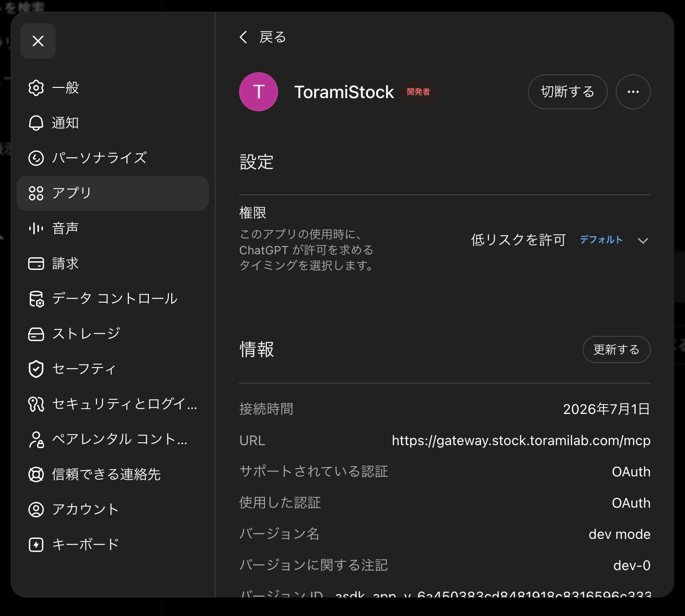Click the 2026年7月1日 connection date

point(606,409)
